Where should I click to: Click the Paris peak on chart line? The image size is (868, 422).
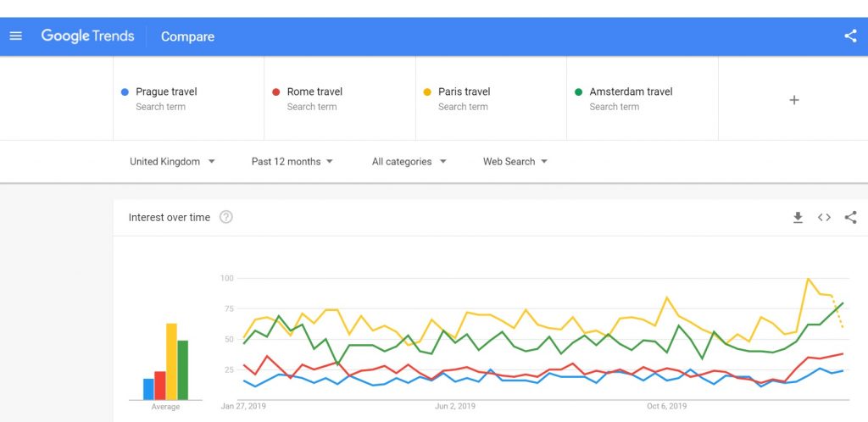(809, 279)
